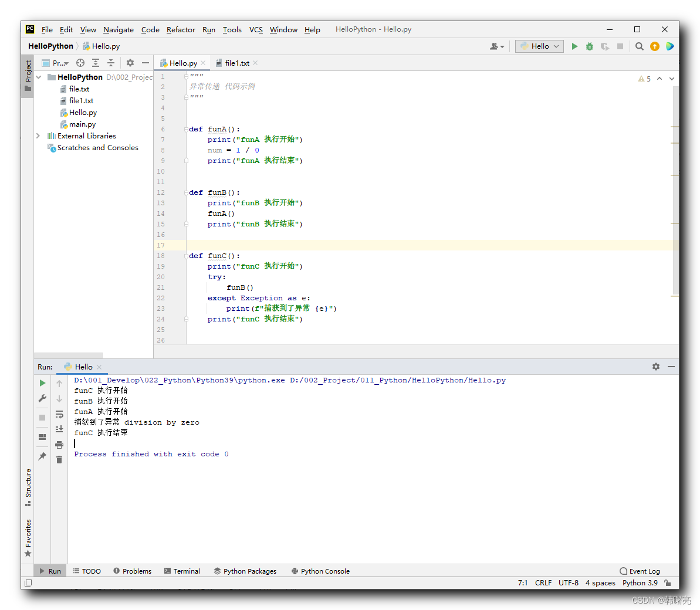This screenshot has width=700, height=610.
Task: Go to next highlighted error arrow
Action: (671, 79)
